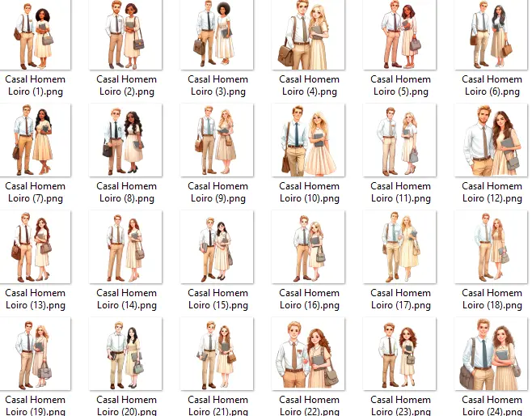Select thumbnail of Casal Homem Loiro (9).png
The width and height of the screenshot is (532, 416).
(x=217, y=140)
